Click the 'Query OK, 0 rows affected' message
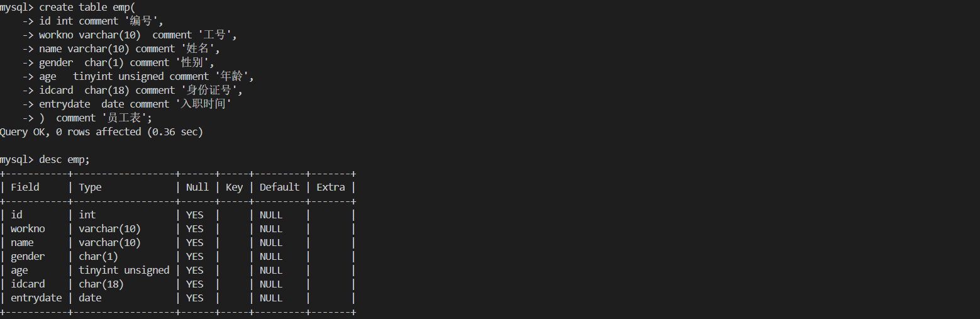The width and height of the screenshot is (980, 319). (x=101, y=132)
